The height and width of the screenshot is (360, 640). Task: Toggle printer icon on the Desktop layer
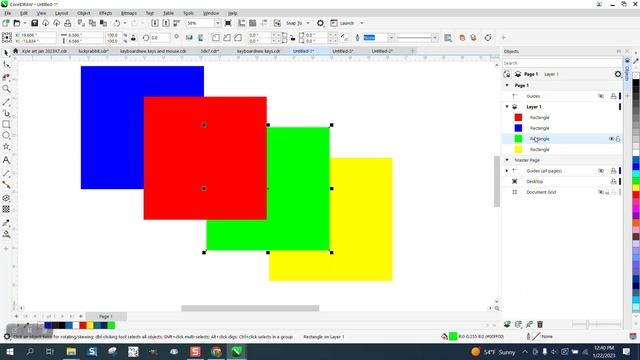point(613,182)
